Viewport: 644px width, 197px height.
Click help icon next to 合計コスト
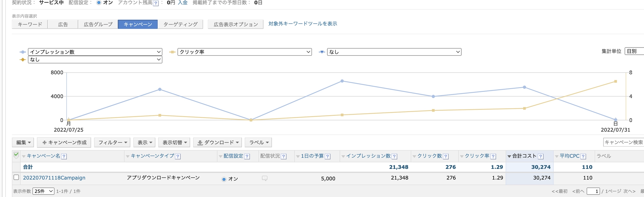(x=541, y=156)
